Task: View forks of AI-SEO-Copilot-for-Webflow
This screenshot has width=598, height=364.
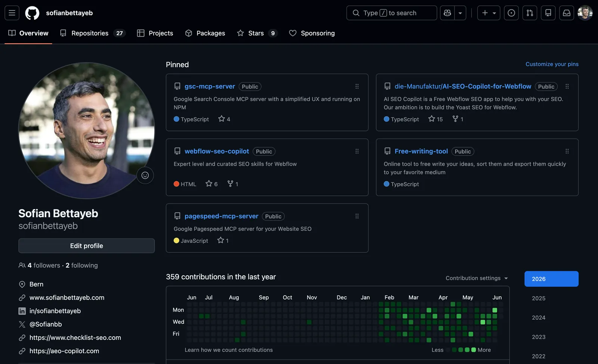Action: (x=458, y=119)
